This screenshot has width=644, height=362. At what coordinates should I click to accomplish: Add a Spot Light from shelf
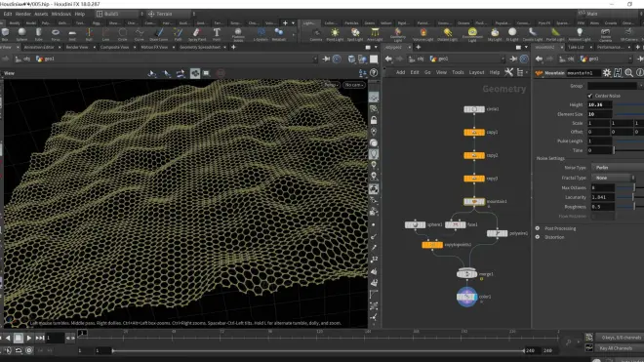[355, 34]
